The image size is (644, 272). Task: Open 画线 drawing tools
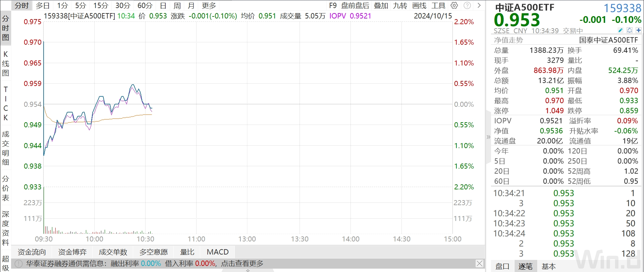point(419,5)
